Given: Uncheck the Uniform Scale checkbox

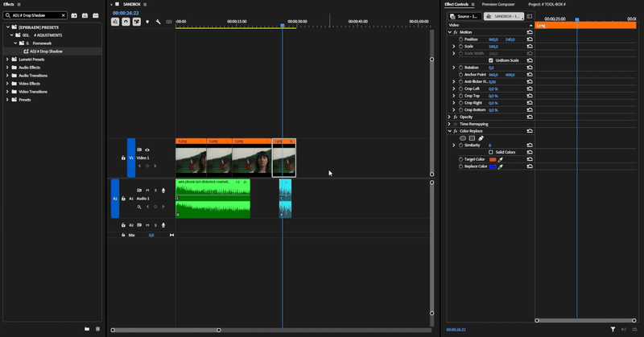Looking at the screenshot, I should click(491, 60).
